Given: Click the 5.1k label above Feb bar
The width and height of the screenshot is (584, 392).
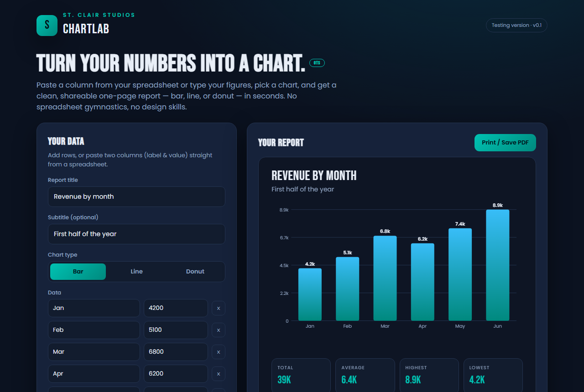Looking at the screenshot, I should tap(348, 253).
